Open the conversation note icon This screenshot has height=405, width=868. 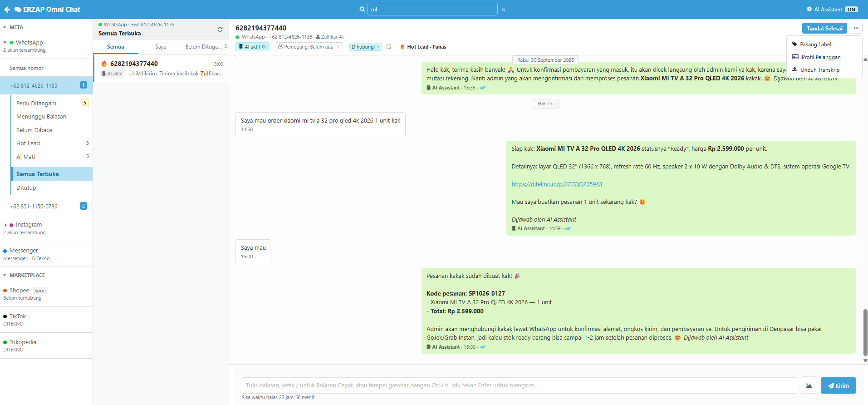pyautogui.click(x=389, y=47)
